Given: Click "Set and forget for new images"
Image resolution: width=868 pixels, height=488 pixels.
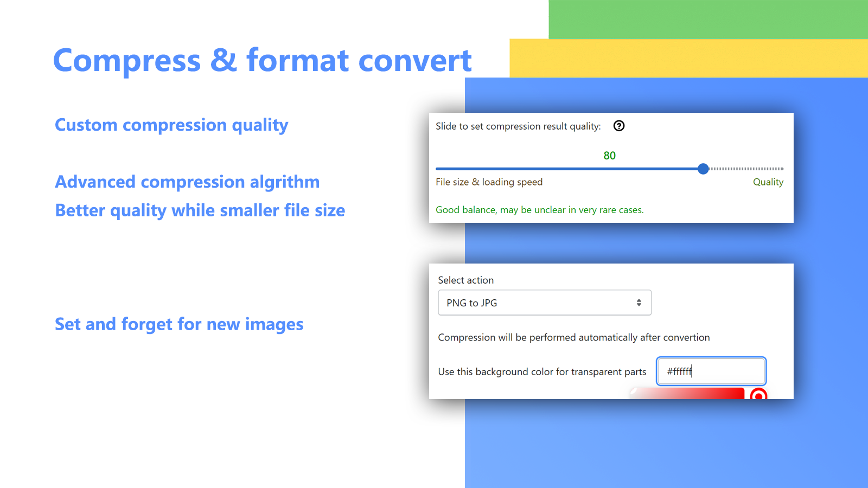Looking at the screenshot, I should click(x=179, y=324).
